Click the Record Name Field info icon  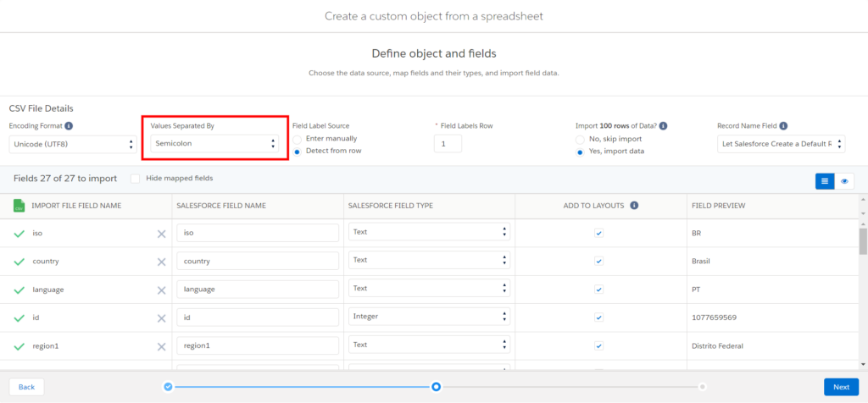[784, 126]
